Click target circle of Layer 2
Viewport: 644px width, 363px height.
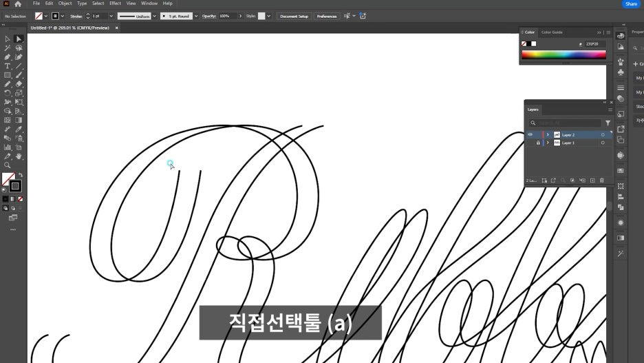tap(603, 135)
